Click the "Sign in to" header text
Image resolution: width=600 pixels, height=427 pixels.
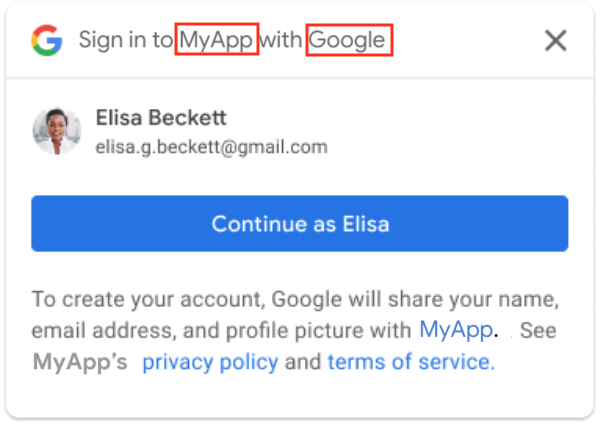tap(126, 41)
